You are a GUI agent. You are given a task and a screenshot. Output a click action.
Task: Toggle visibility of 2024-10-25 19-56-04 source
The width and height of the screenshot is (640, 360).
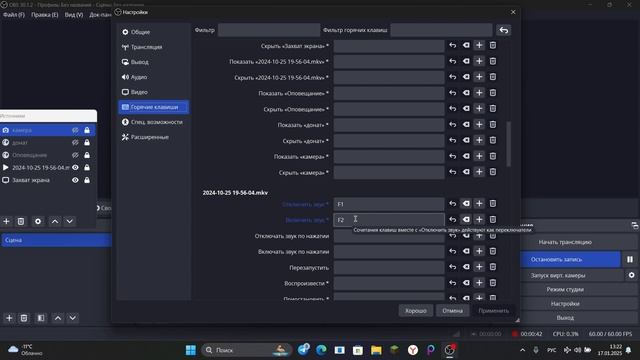coord(75,167)
